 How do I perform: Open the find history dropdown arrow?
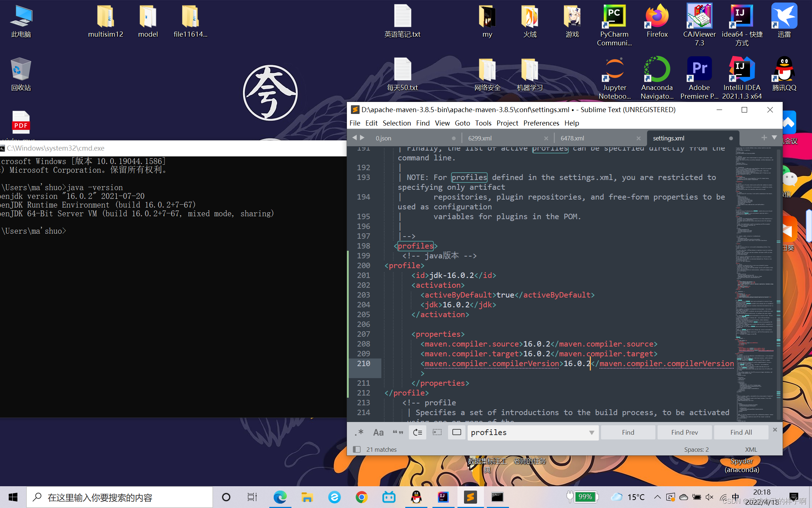tap(592, 433)
